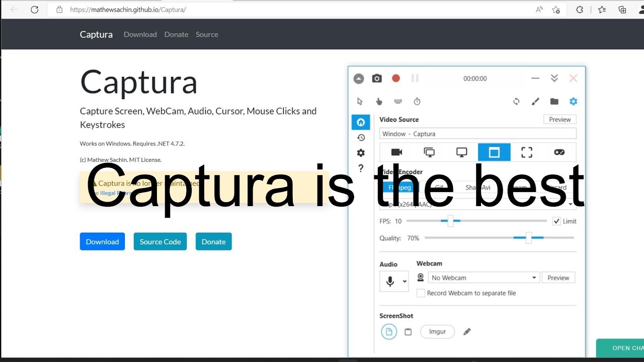Open browser collections icon

coord(622,10)
